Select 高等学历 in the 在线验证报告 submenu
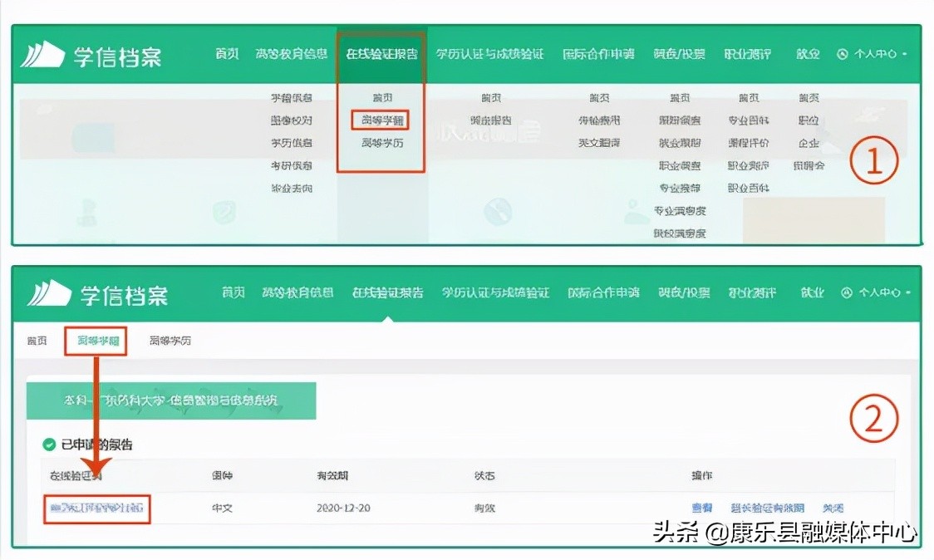 click(x=381, y=143)
